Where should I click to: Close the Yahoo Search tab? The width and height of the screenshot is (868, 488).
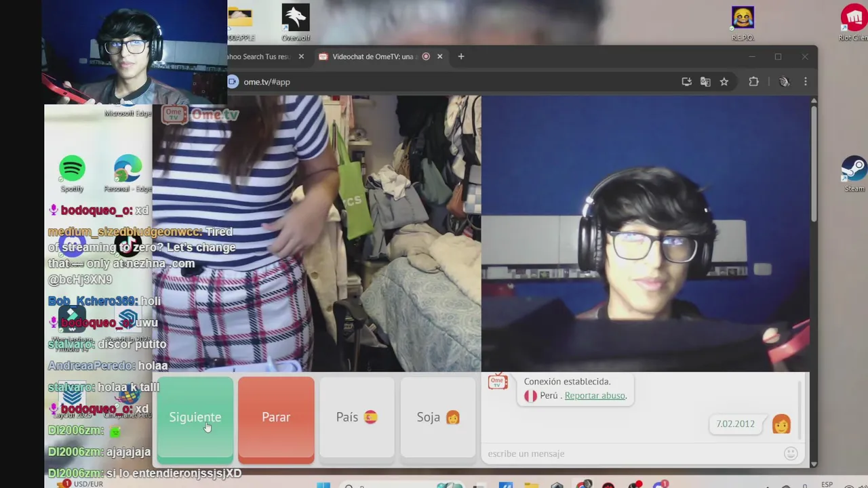click(x=301, y=57)
